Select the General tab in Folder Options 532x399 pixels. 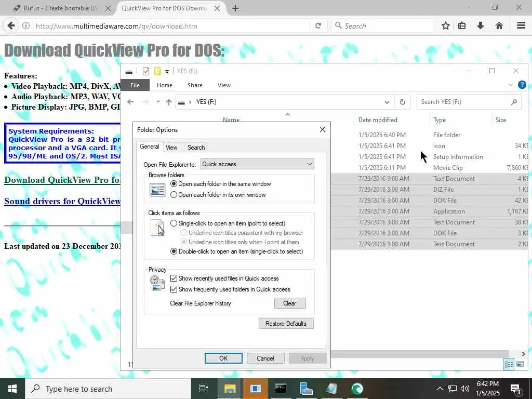click(149, 147)
